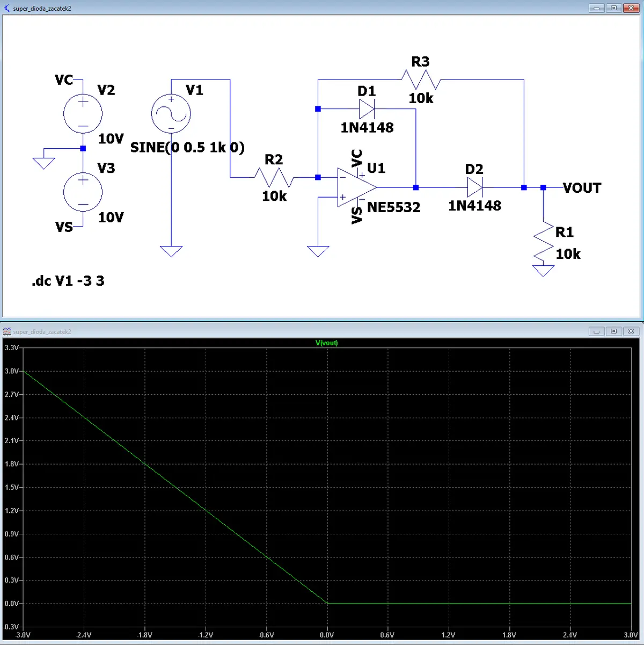
Task: Close the waveform plot window
Action: tap(631, 331)
